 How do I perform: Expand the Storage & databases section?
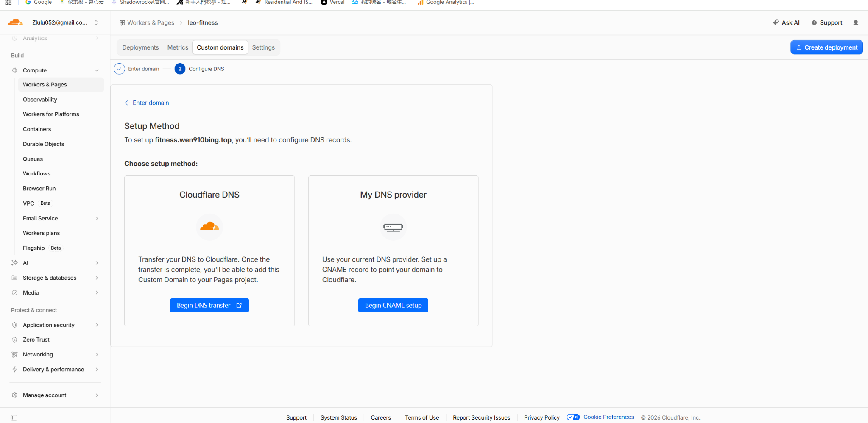point(97,278)
